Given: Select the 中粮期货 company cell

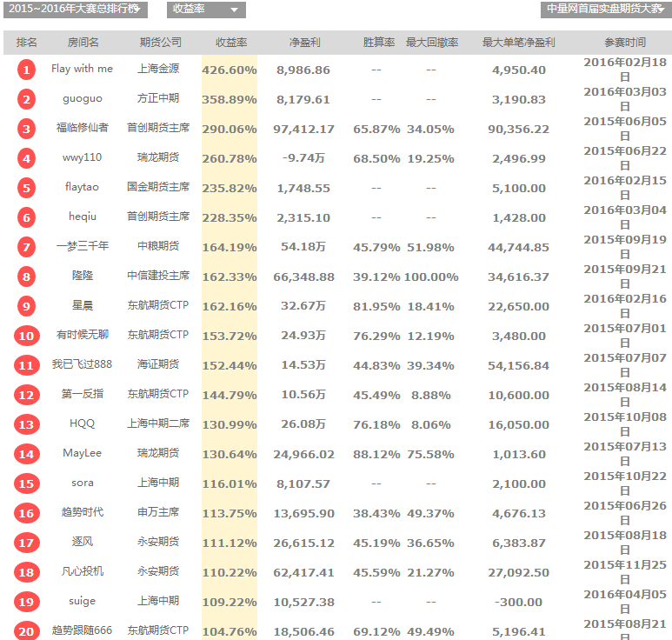Looking at the screenshot, I should (x=158, y=246).
